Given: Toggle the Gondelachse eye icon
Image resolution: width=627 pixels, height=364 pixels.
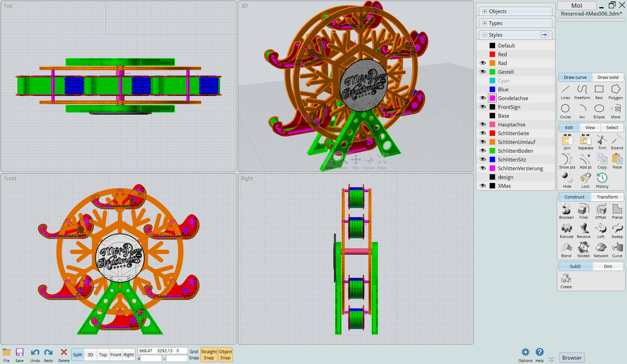Looking at the screenshot, I should coord(483,98).
